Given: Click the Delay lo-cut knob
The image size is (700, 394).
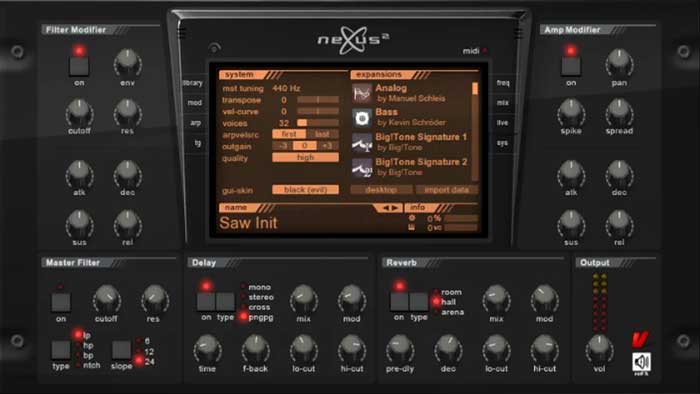Looking at the screenshot, I should coord(304,349).
